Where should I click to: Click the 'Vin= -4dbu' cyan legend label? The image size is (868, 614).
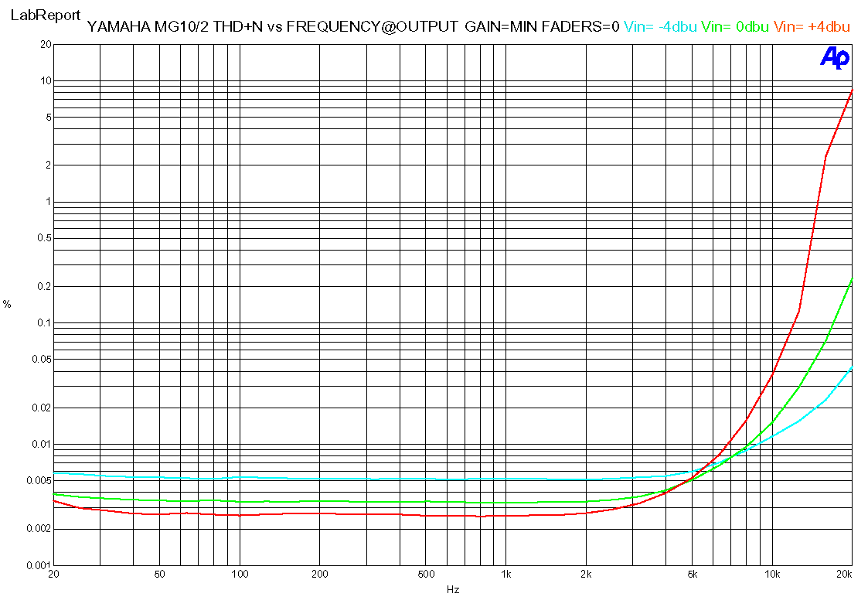[660, 26]
